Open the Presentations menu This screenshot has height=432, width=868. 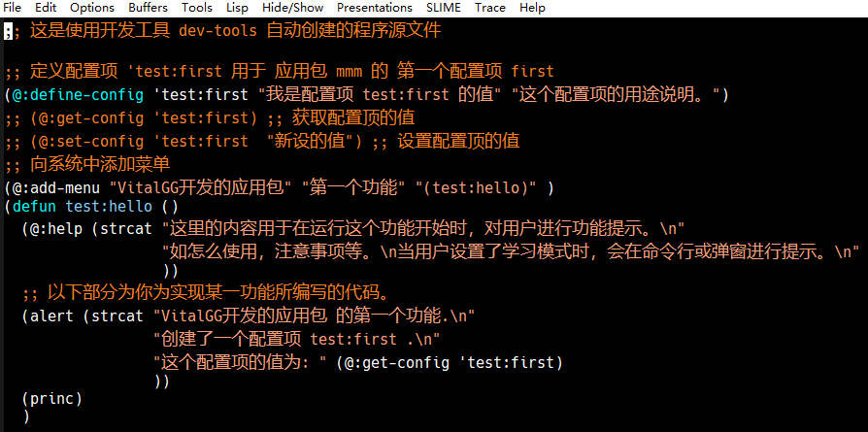(x=375, y=8)
